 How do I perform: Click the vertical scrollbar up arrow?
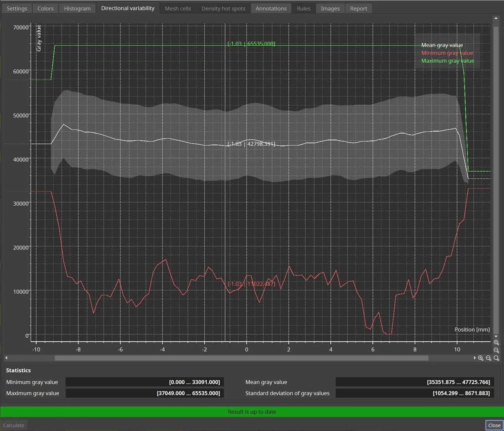click(496, 19)
